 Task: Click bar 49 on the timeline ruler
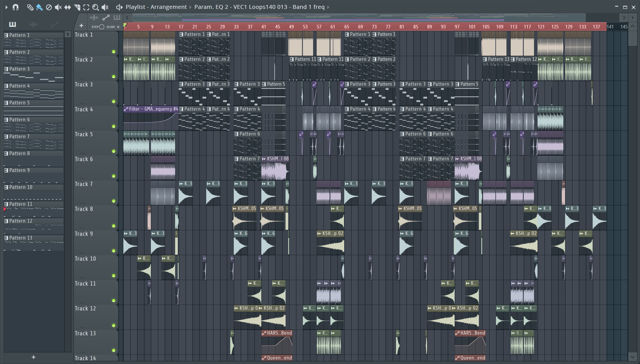[291, 26]
